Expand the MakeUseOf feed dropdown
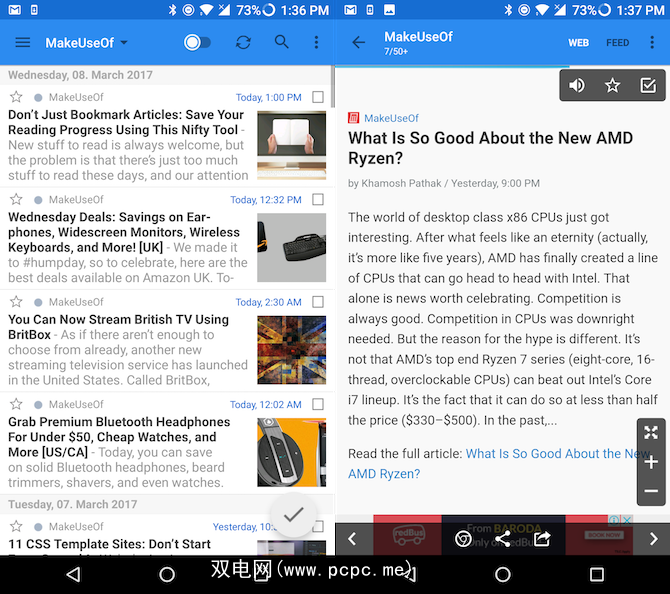 tap(86, 43)
